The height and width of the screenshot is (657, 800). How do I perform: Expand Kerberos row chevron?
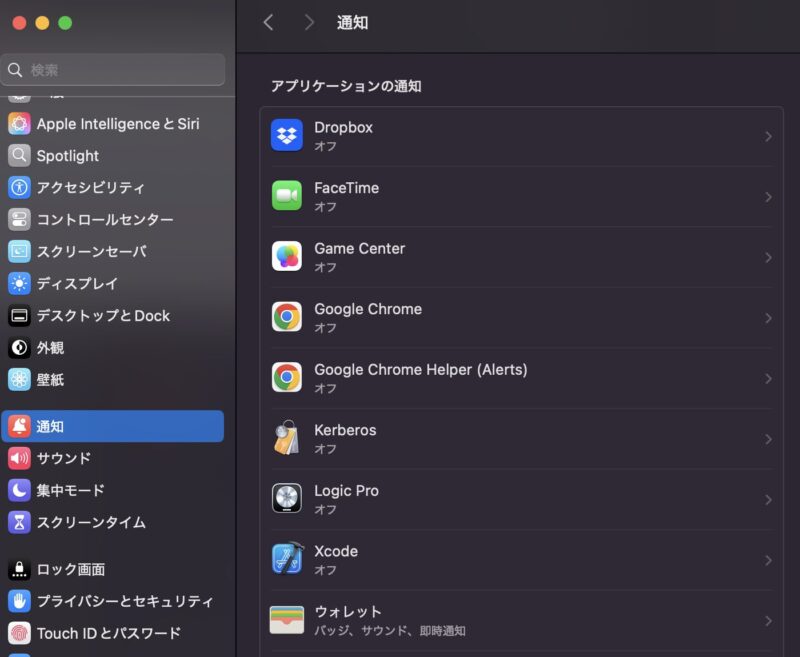768,439
